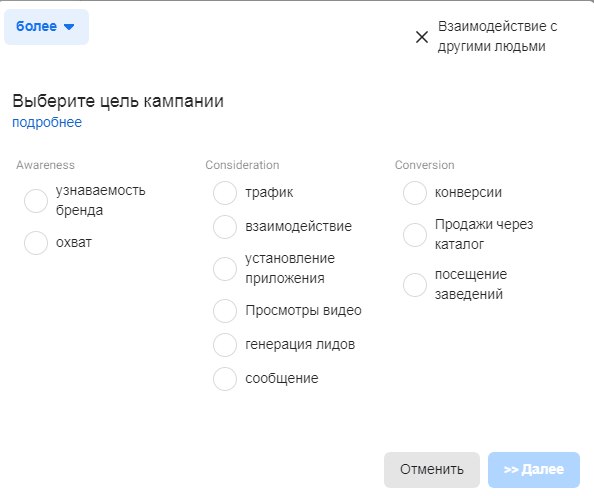Choose Просмотры видео objective

coord(225,311)
